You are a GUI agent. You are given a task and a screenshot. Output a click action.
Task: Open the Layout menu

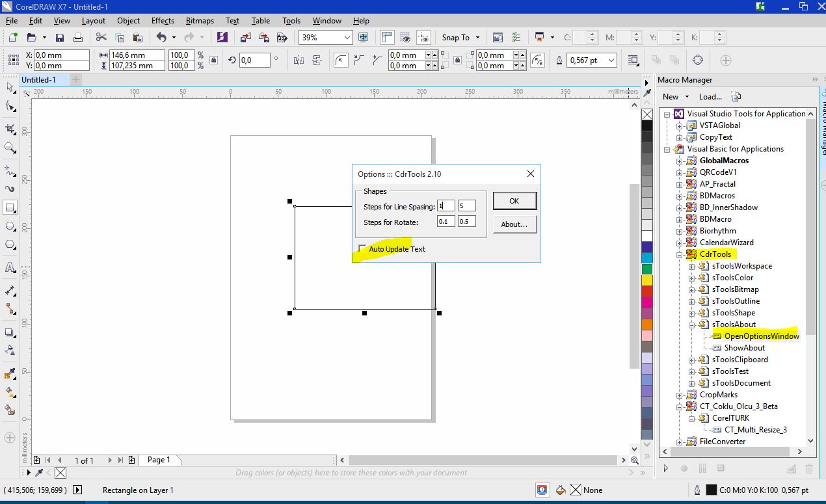pos(93,21)
